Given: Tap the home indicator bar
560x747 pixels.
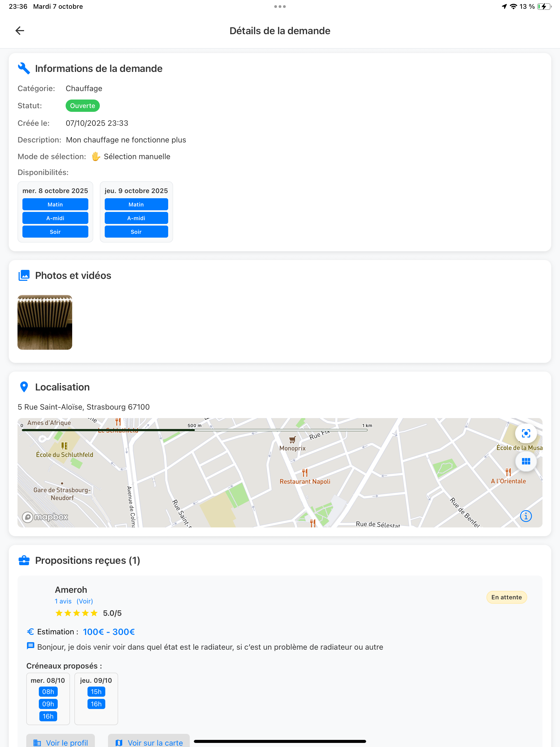Looking at the screenshot, I should pos(280,742).
